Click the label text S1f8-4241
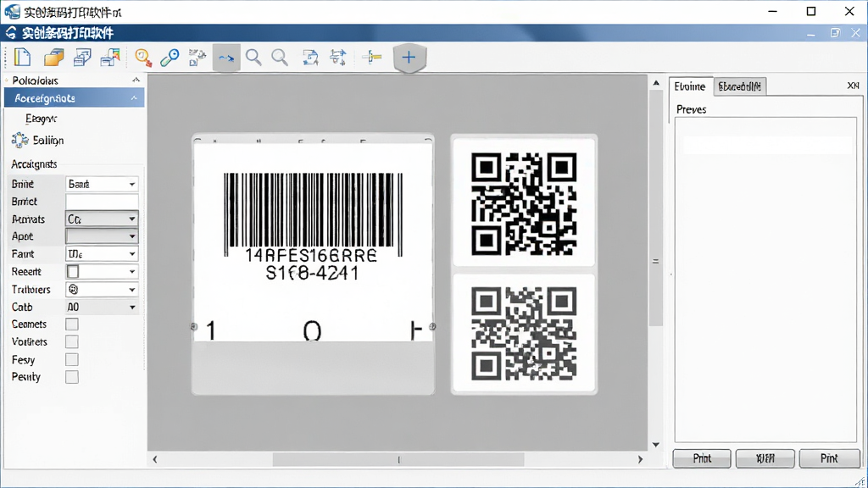This screenshot has width=868, height=488. click(312, 273)
